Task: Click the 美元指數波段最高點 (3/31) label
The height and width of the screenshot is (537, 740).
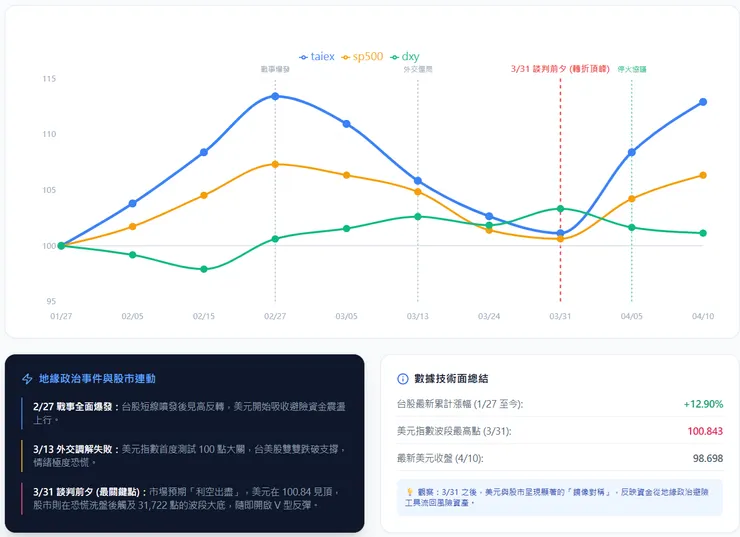Action: click(454, 431)
